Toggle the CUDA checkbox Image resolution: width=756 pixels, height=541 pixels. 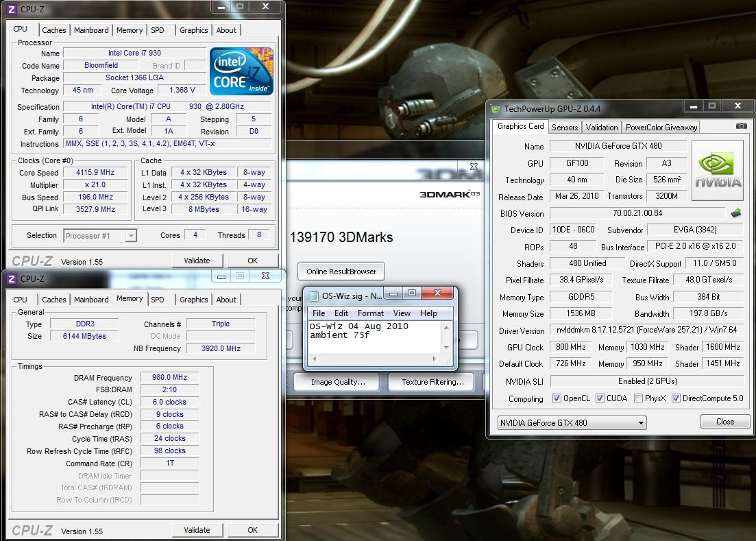click(600, 398)
